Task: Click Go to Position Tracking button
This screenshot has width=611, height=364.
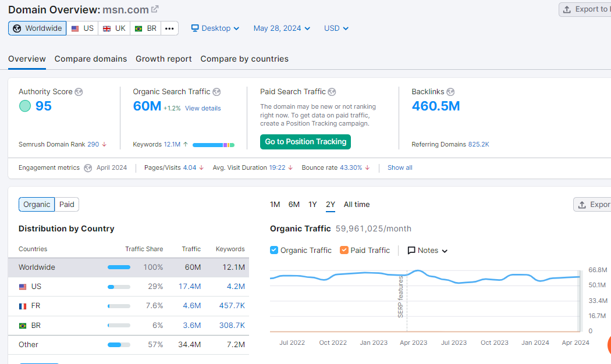Action: tap(305, 141)
